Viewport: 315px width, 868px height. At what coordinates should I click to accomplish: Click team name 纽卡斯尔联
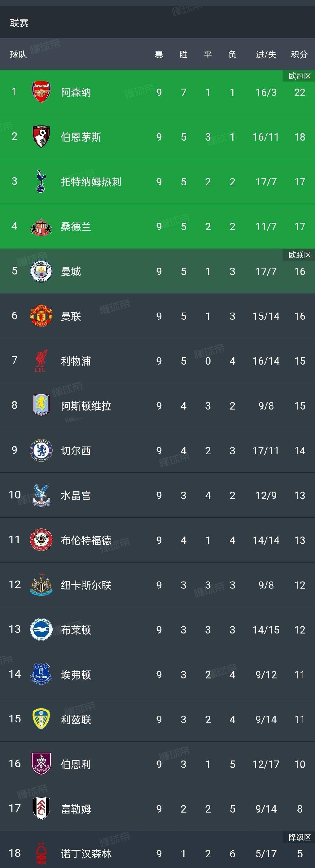click(86, 585)
